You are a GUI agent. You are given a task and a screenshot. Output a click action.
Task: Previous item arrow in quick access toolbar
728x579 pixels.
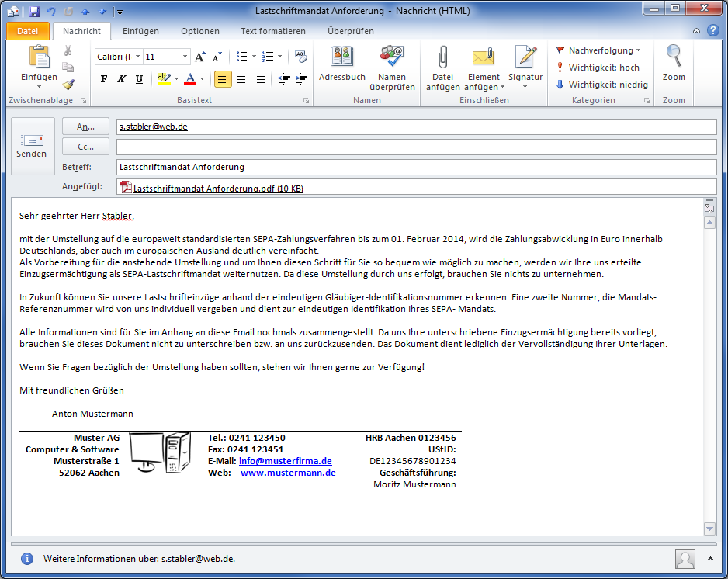(85, 11)
